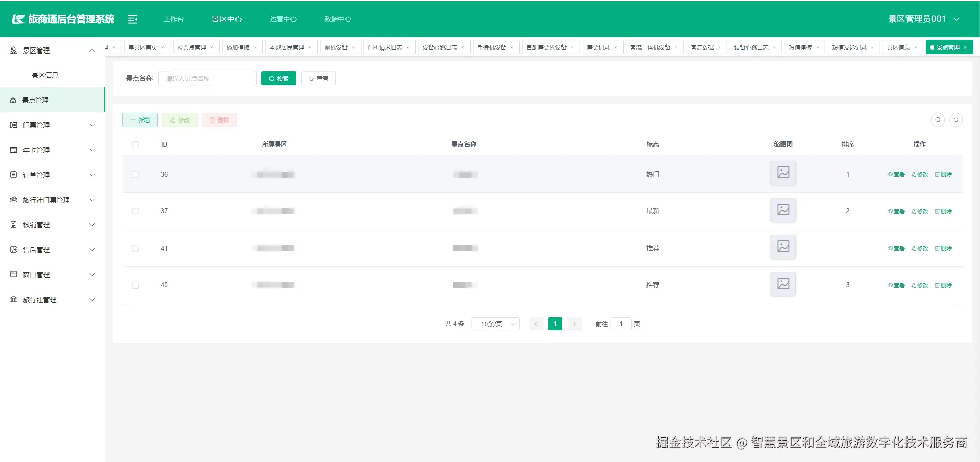This screenshot has width=980, height=462.
Task: Click the 重置 reset button
Action: point(318,79)
